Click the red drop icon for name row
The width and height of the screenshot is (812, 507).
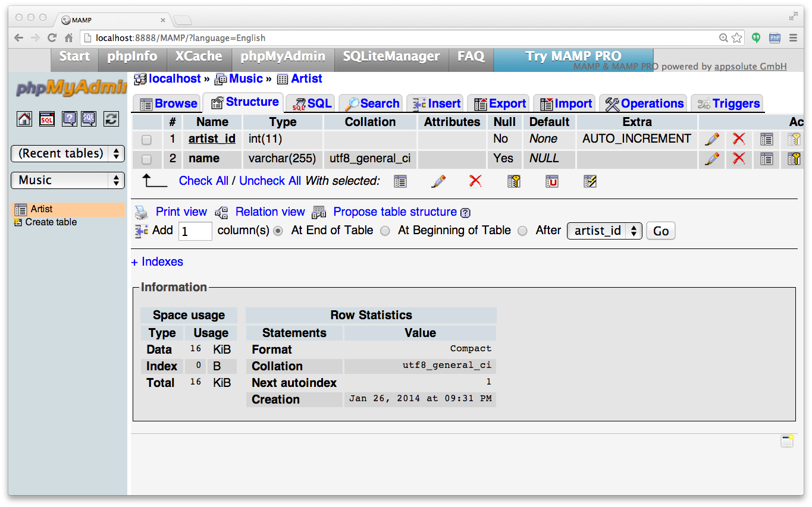tap(739, 159)
